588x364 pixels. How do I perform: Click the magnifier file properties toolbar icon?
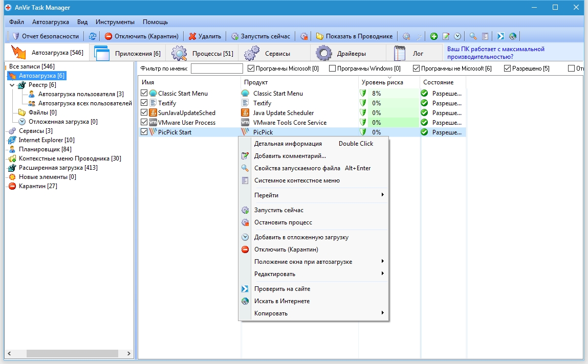pyautogui.click(x=473, y=36)
